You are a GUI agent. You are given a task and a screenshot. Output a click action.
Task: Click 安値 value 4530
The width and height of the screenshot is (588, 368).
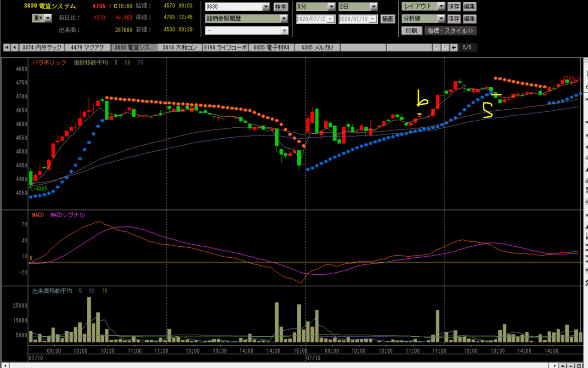coord(170,29)
